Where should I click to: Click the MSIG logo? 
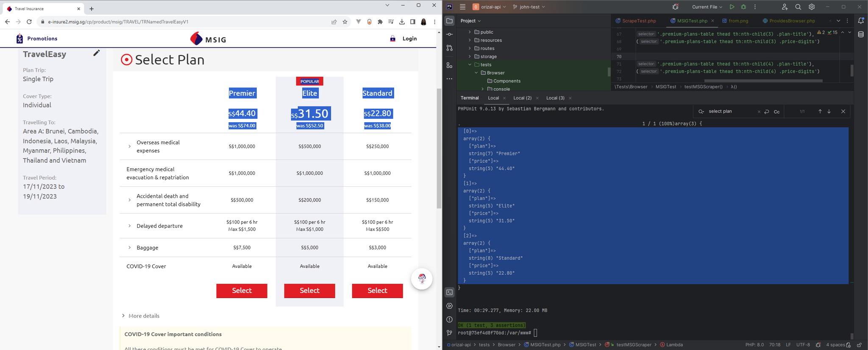pos(208,39)
